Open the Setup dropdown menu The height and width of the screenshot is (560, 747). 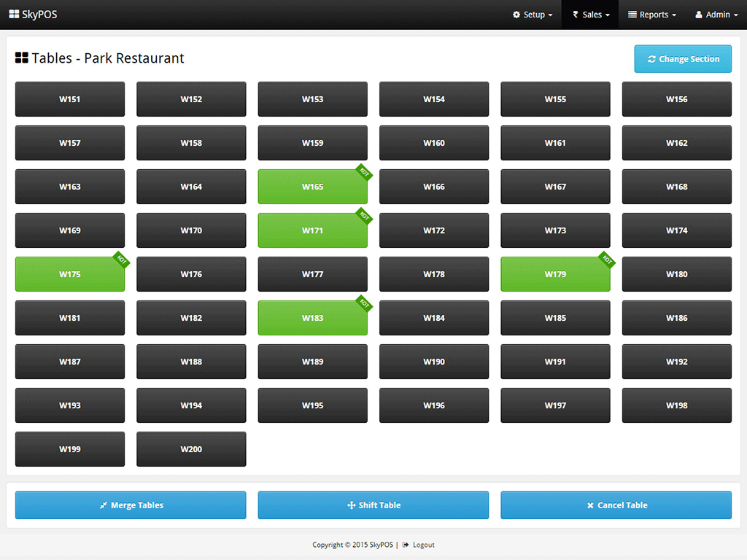(x=533, y=15)
